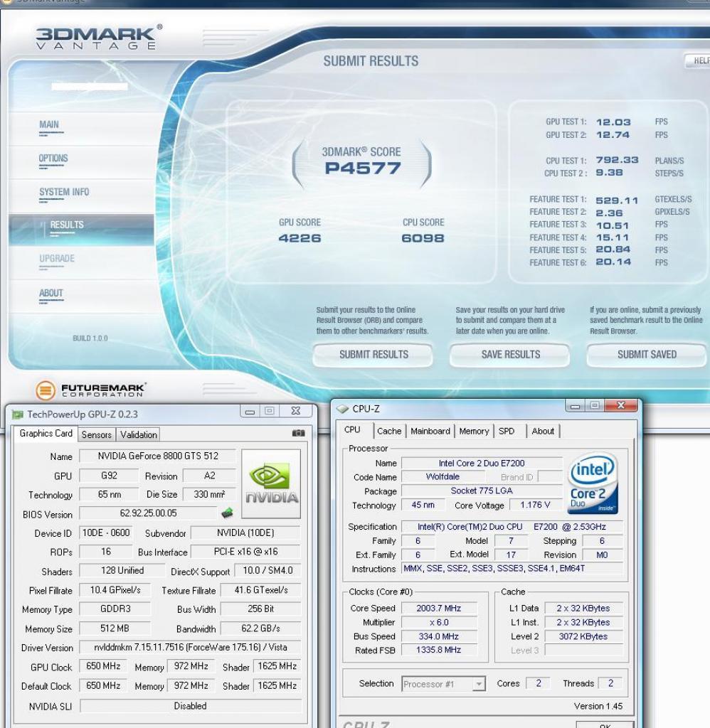
Task: Click the FEATURE TEST 1 value 529.11
Action: [617, 200]
